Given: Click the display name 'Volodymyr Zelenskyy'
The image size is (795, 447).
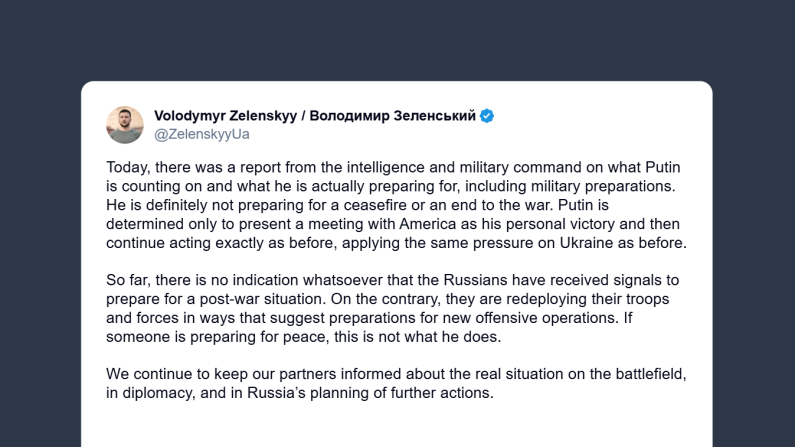Looking at the screenshot, I should click(x=226, y=116).
